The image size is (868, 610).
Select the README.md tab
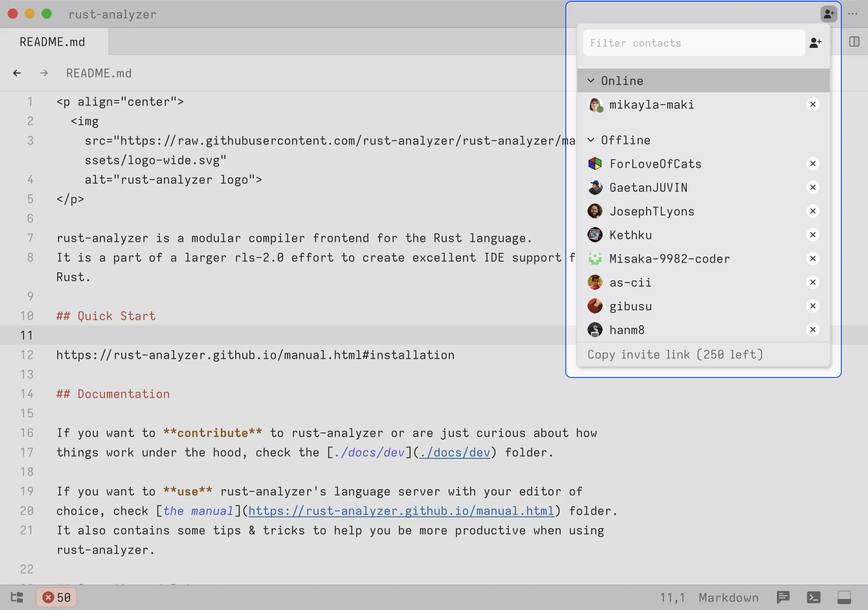click(53, 42)
